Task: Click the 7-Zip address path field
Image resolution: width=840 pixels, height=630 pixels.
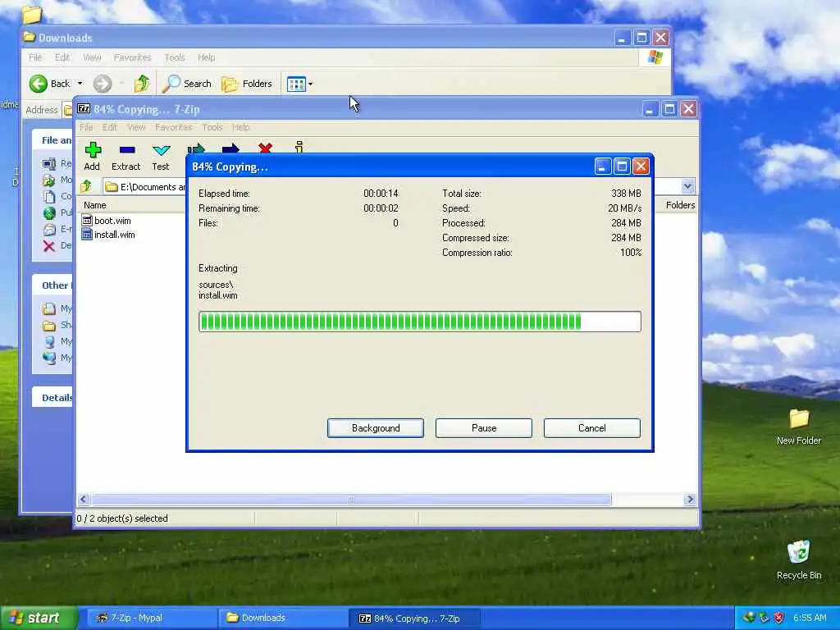Action: (144, 186)
